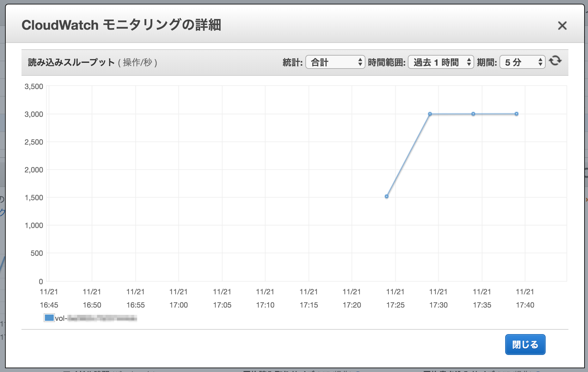Dismiss dialog with the X close icon
The width and height of the screenshot is (588, 372).
pyautogui.click(x=562, y=26)
